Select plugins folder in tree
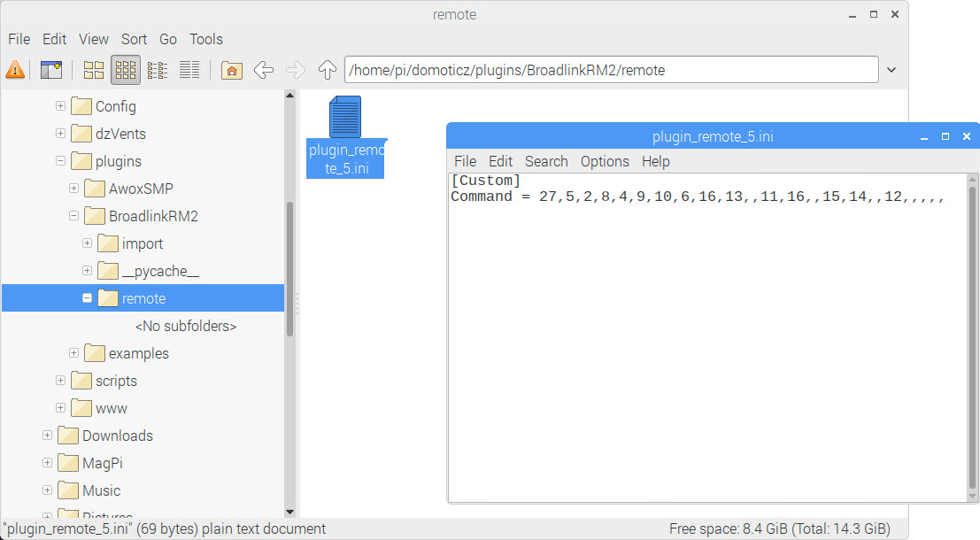This screenshot has height=540, width=980. point(119,161)
